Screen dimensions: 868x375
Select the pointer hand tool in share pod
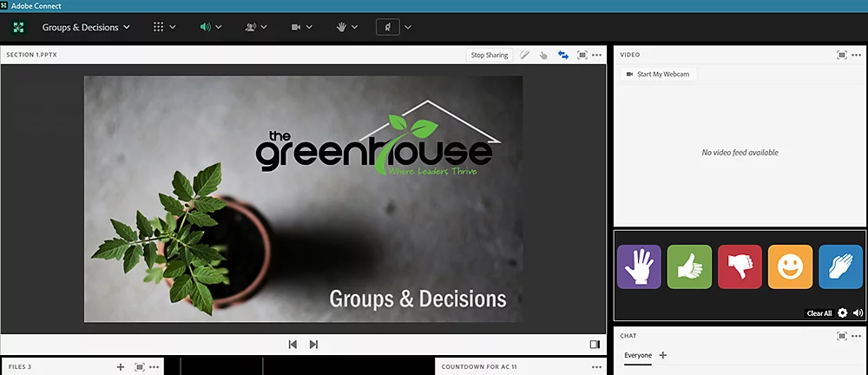543,55
